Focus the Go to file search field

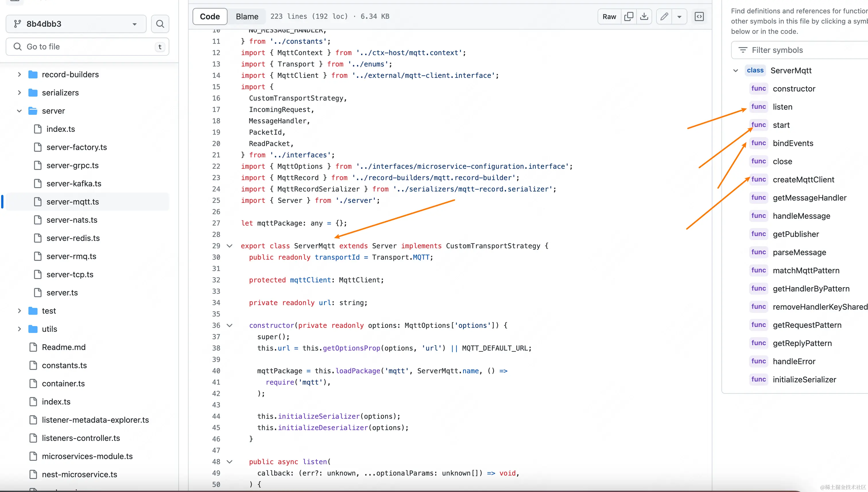(87, 47)
